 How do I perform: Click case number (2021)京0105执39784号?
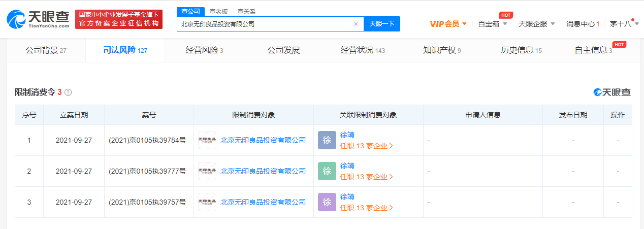coord(147,141)
